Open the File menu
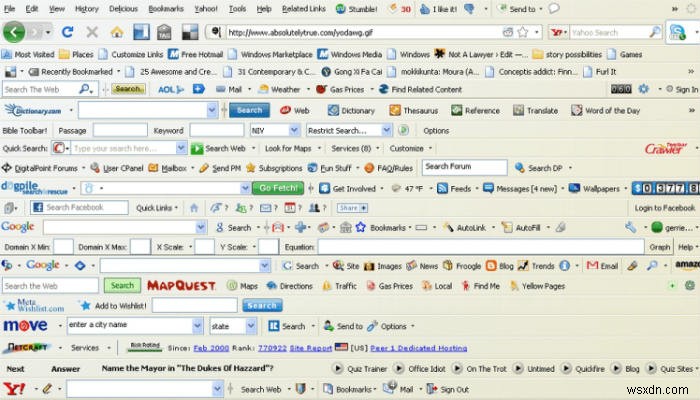The image size is (700, 400). coord(9,8)
